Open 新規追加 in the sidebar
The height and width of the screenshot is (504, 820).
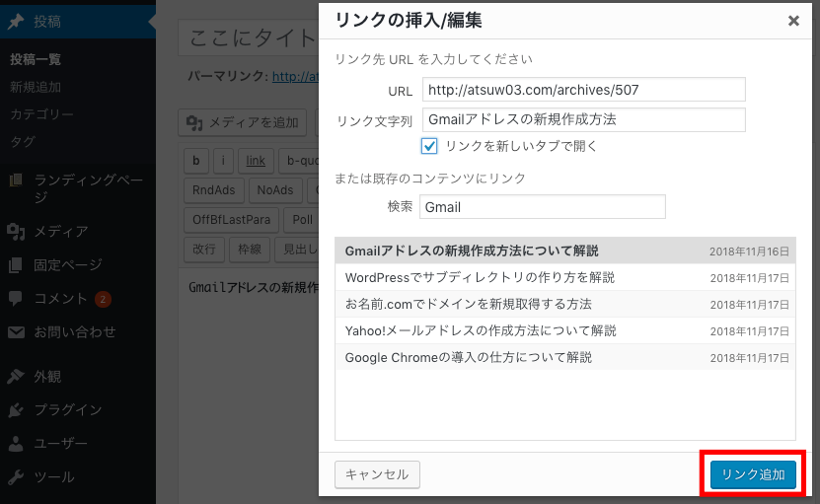point(36,87)
